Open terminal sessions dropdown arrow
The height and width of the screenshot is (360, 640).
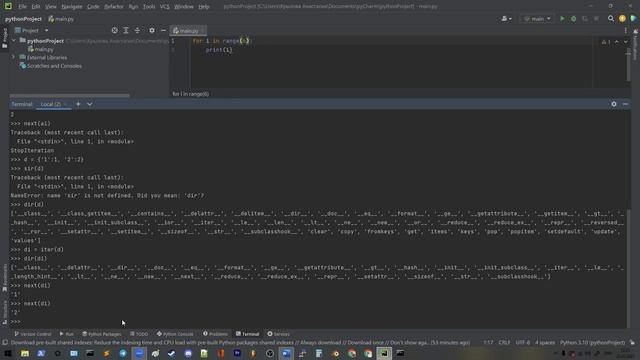[x=90, y=104]
